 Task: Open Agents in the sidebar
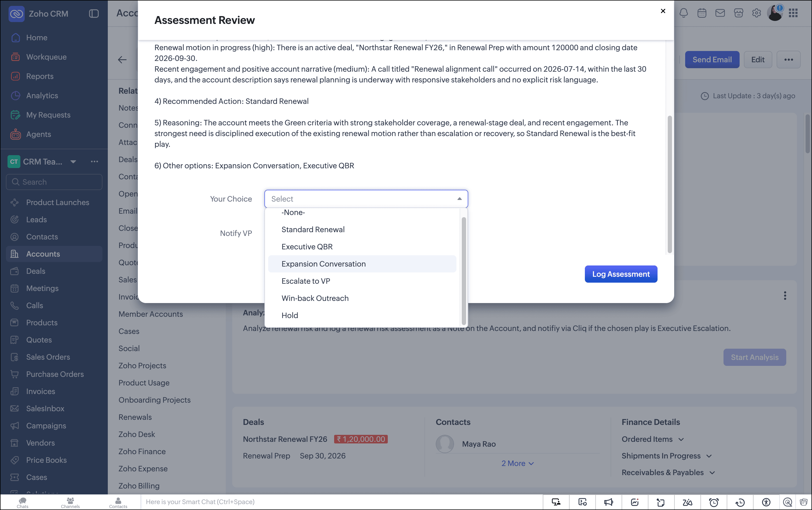tap(39, 134)
